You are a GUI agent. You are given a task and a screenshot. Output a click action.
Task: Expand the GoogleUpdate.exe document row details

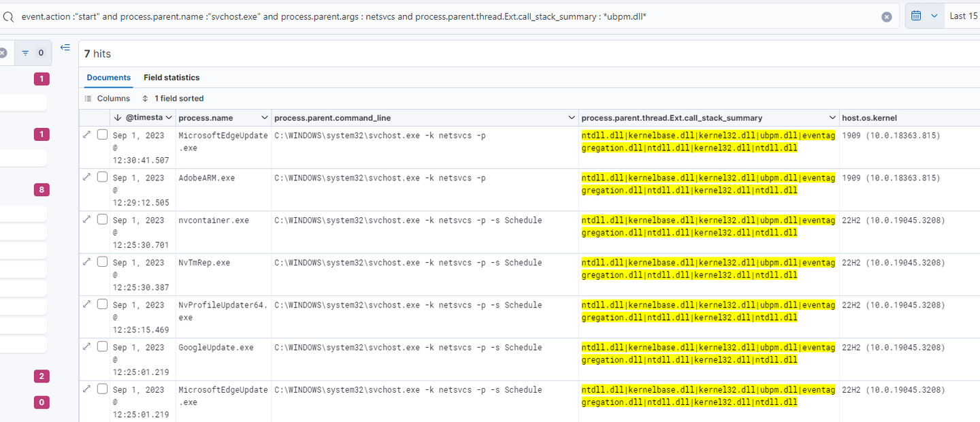pos(86,346)
